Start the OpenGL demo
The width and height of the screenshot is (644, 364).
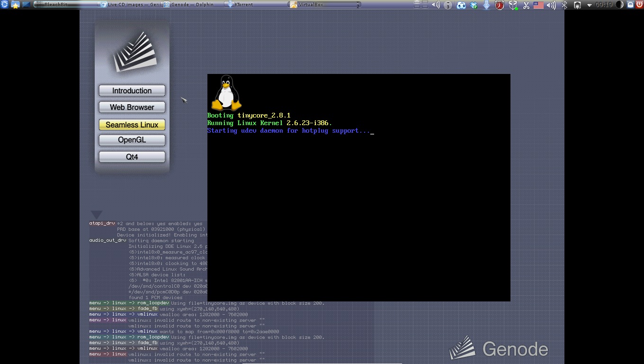pyautogui.click(x=132, y=140)
